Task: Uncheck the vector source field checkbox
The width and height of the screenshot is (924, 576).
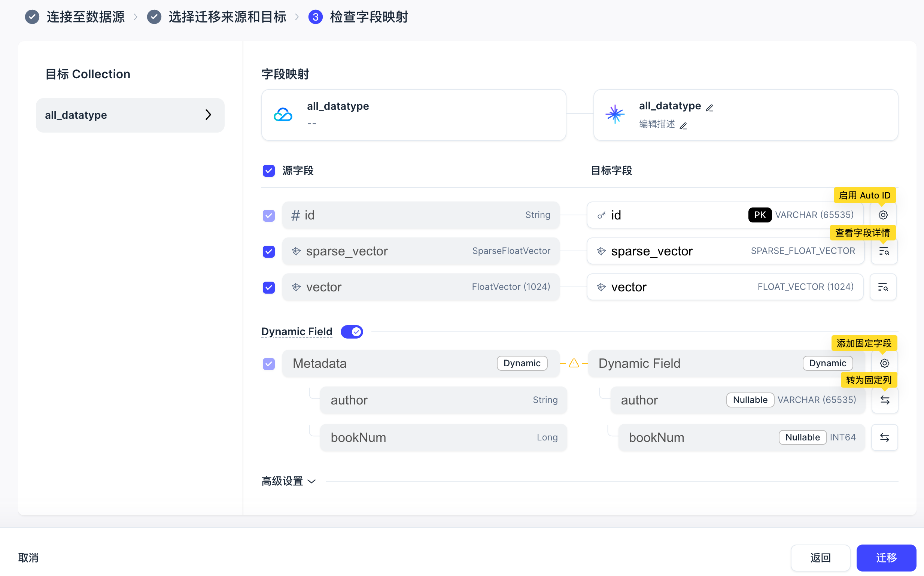Action: [x=269, y=287]
